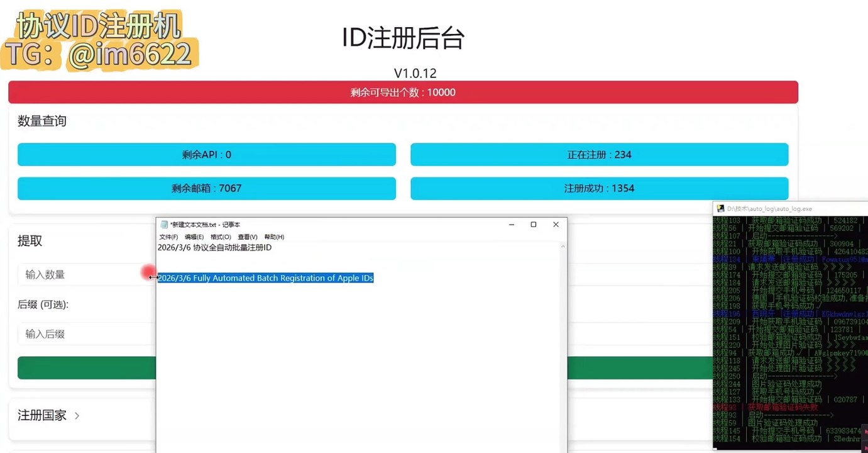Click the V1.0.12 version text
The width and height of the screenshot is (868, 453).
click(415, 73)
